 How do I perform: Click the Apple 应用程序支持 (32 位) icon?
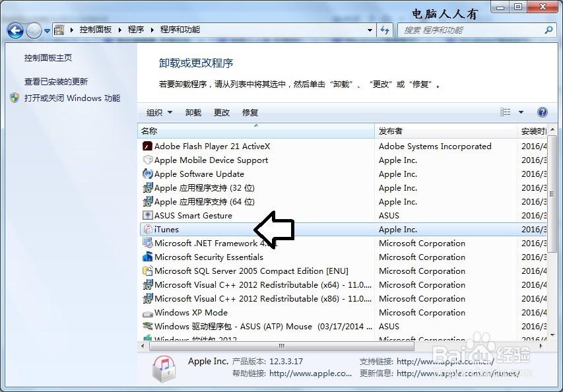148,187
